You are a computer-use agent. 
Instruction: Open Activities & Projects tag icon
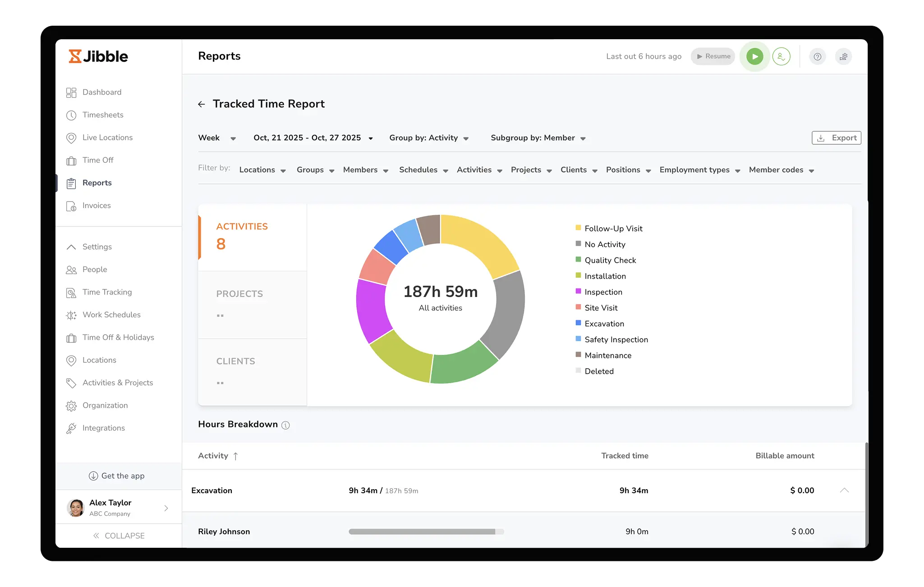pyautogui.click(x=71, y=383)
